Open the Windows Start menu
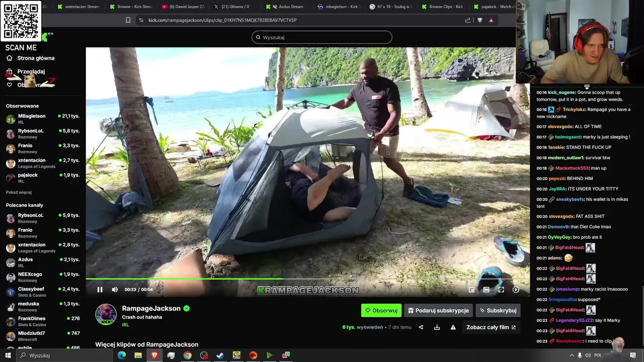 pyautogui.click(x=9, y=355)
